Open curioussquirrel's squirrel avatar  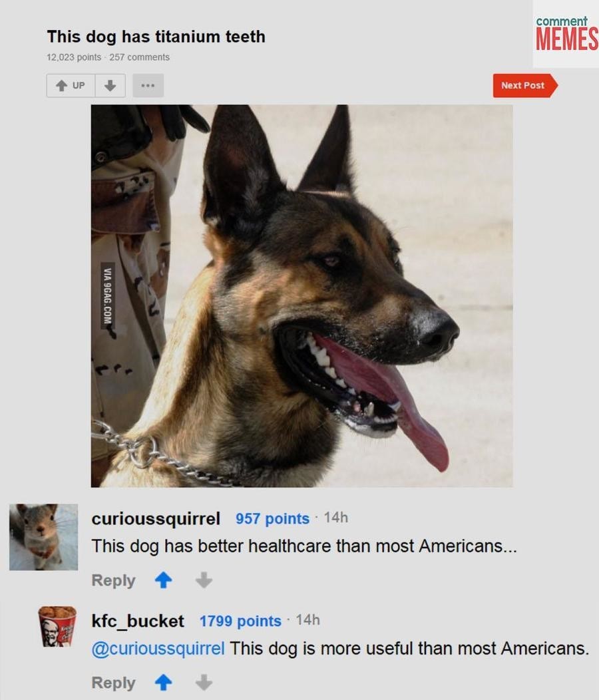click(x=44, y=537)
